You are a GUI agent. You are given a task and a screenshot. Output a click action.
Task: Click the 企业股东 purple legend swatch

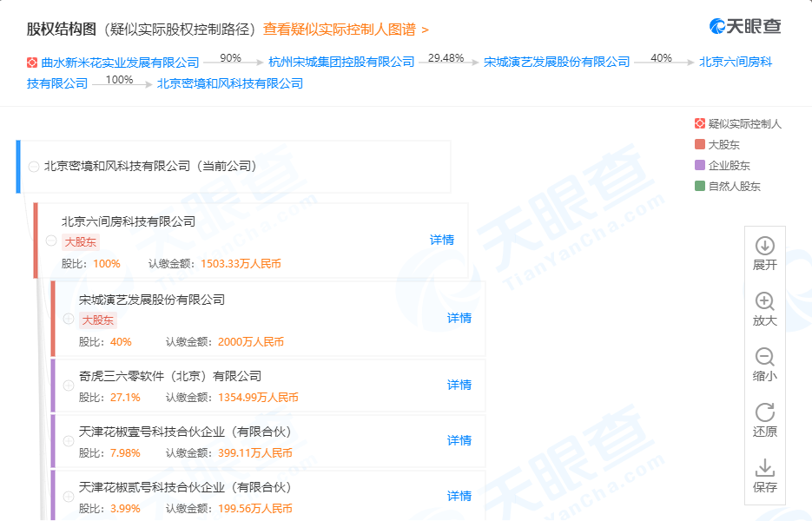700,165
